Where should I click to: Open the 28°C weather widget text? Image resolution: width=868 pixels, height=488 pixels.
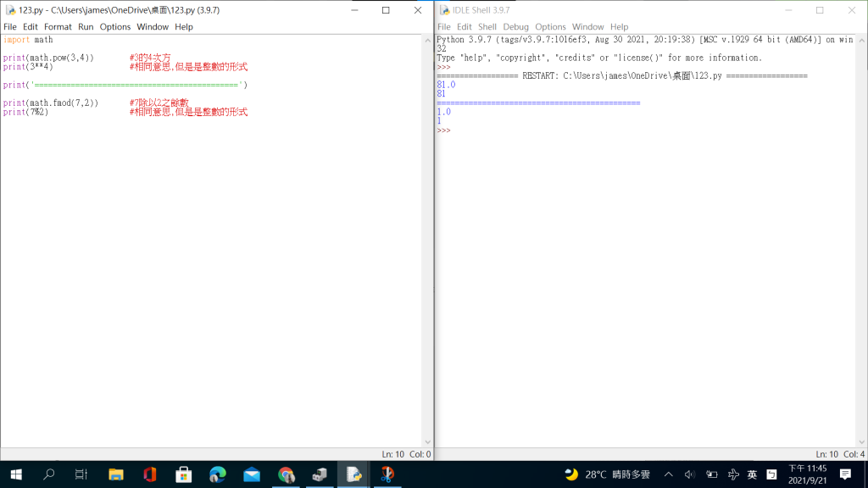pos(618,474)
